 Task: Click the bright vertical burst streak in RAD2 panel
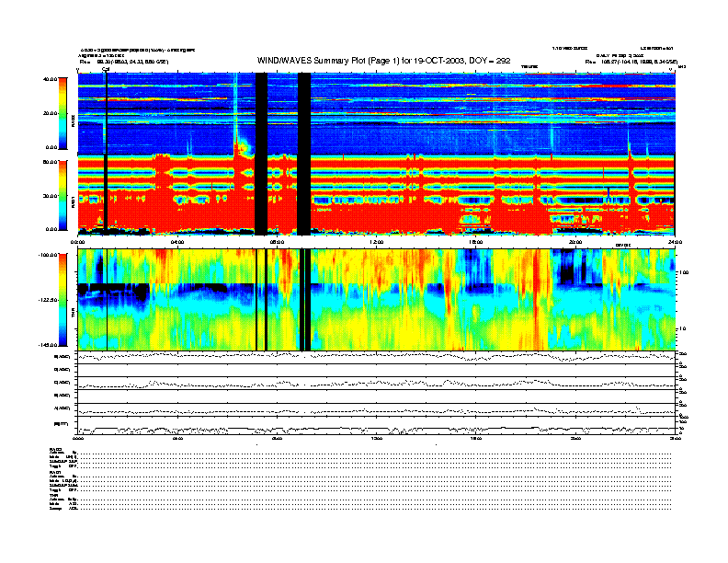235,111
